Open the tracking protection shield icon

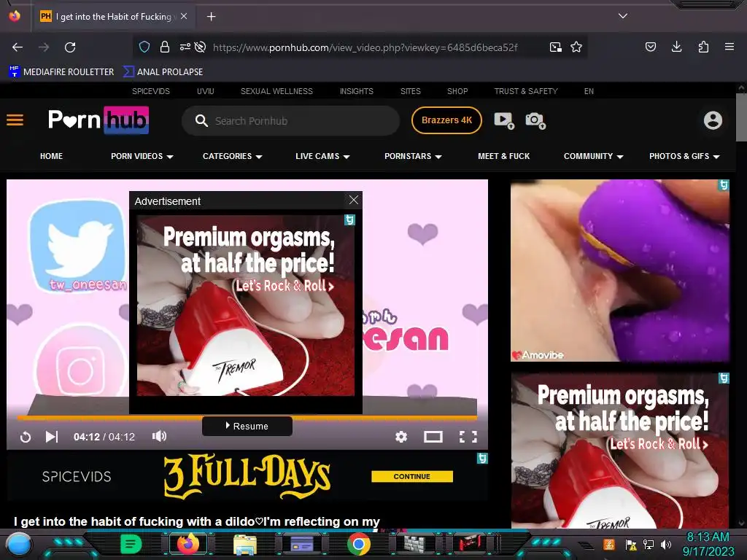144,47
